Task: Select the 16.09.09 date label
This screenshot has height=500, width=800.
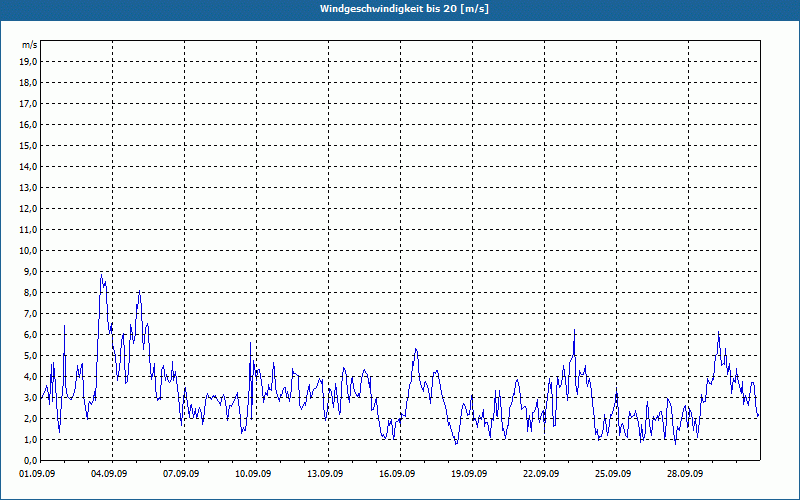Action: (396, 474)
